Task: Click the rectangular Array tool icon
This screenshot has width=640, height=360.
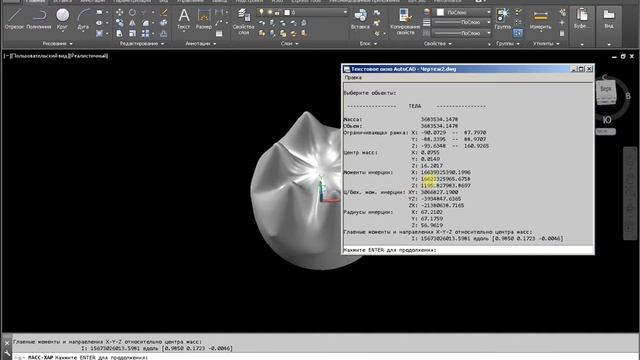Action: click(145, 34)
